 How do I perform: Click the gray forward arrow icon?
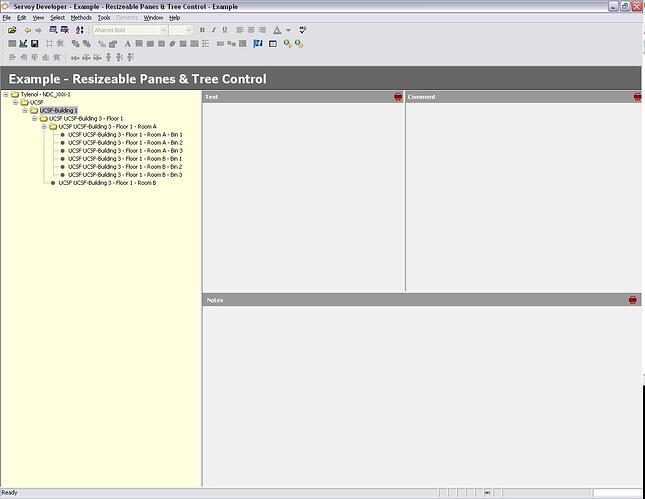point(39,30)
